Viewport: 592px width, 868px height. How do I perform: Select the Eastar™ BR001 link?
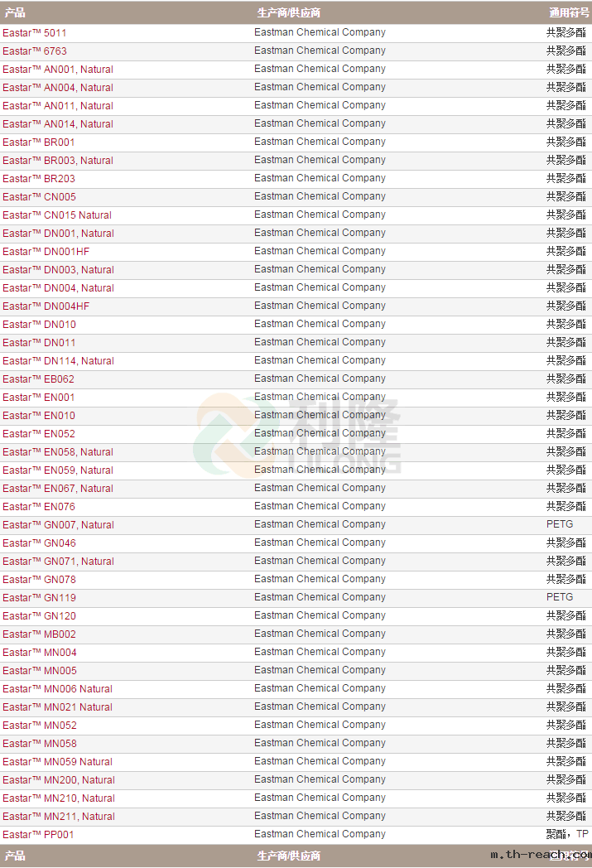pyautogui.click(x=39, y=142)
